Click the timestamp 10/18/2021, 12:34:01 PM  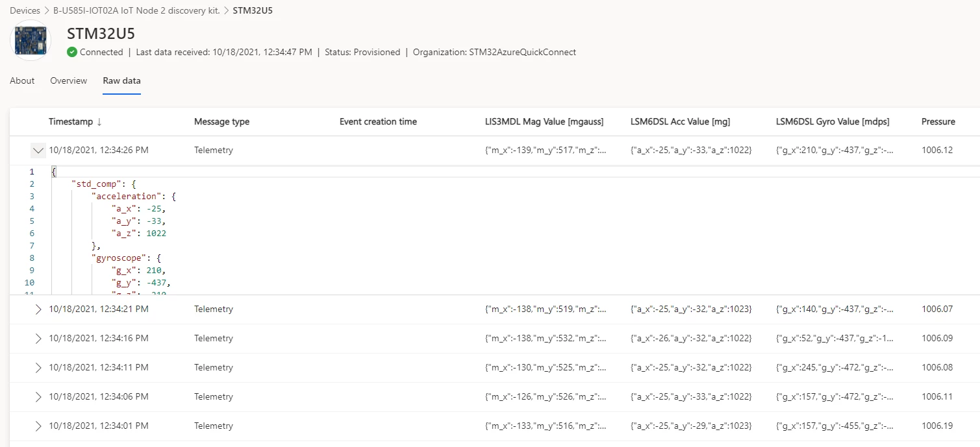[99, 426]
